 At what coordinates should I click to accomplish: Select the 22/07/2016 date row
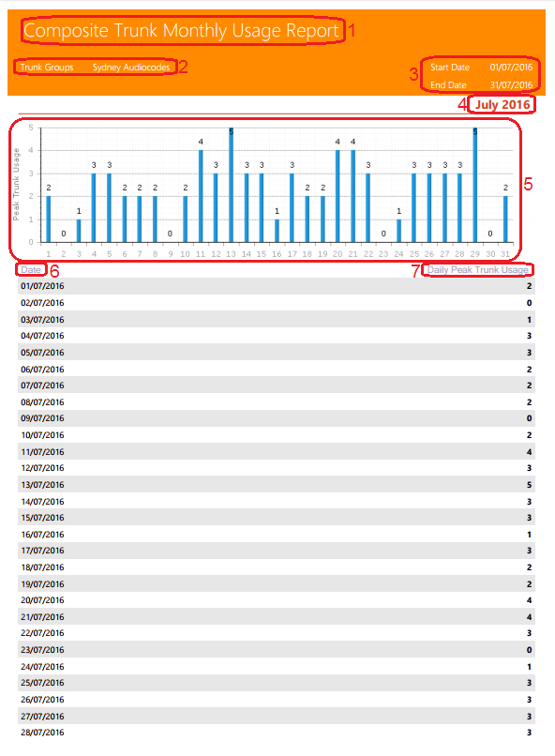coord(277,633)
